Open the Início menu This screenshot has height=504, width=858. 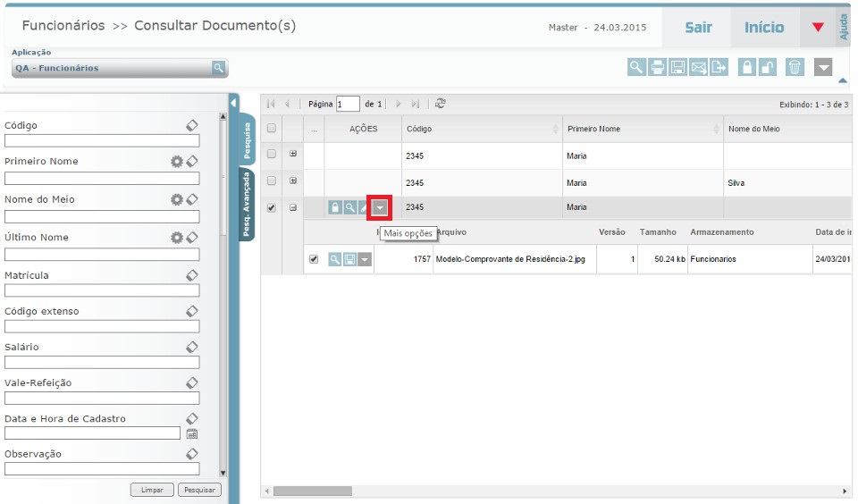(763, 28)
